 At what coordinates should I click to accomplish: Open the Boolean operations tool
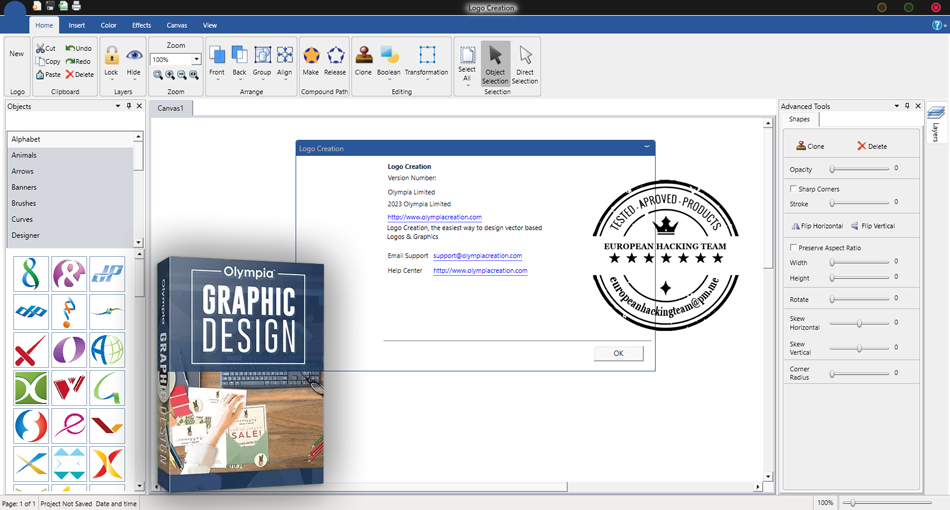pos(388,61)
